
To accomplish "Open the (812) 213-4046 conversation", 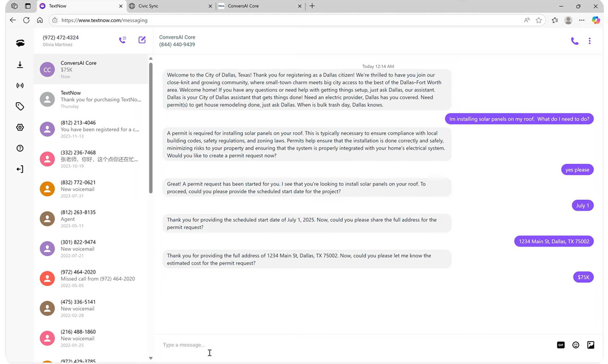I will [x=91, y=129].
